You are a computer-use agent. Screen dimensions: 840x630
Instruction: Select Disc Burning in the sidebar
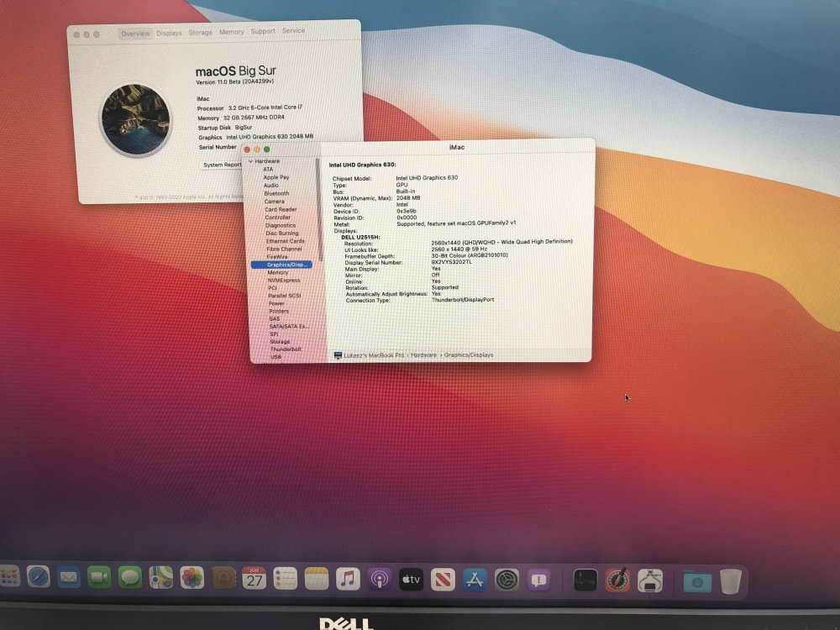click(281, 233)
